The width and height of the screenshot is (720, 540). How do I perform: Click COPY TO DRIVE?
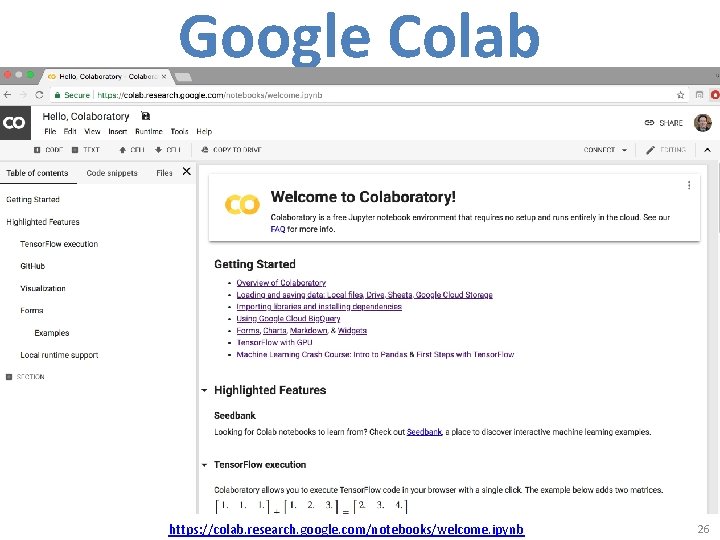231,150
